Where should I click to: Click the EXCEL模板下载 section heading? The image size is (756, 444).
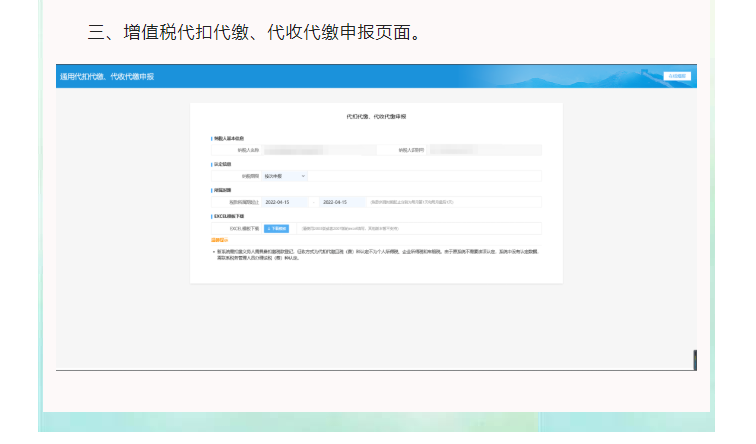point(229,216)
